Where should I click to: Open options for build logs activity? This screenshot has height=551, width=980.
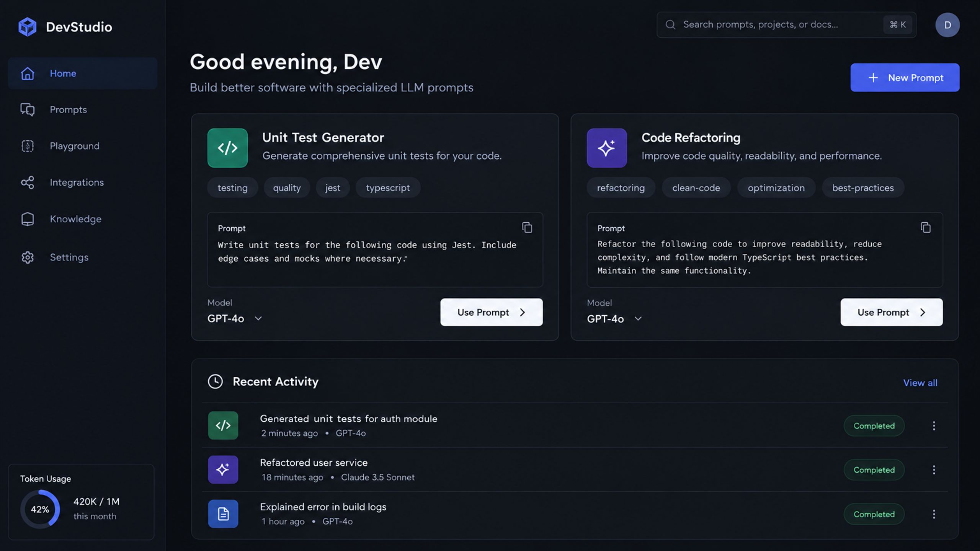click(934, 514)
